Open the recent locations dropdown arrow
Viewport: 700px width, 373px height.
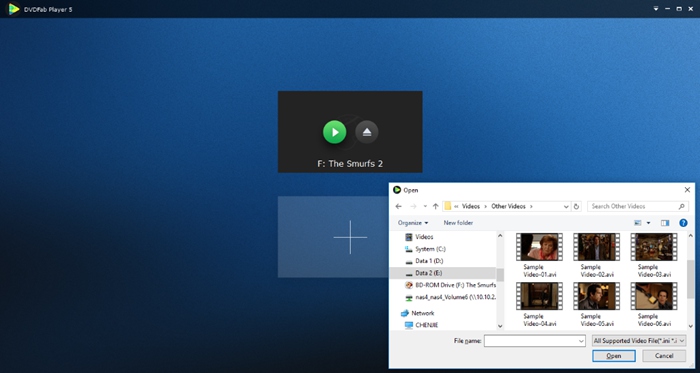pyautogui.click(x=425, y=207)
